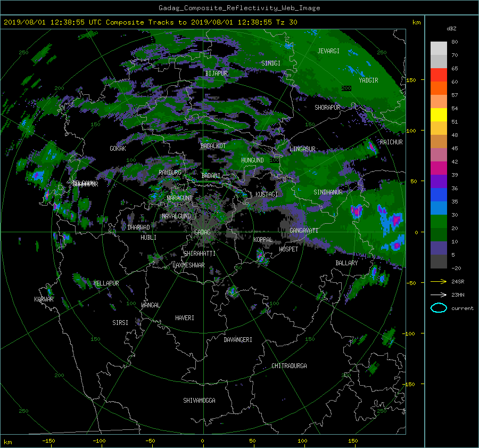The image size is (479, 448).
Task: Click the RAICHUR city label
Action: 391,142
